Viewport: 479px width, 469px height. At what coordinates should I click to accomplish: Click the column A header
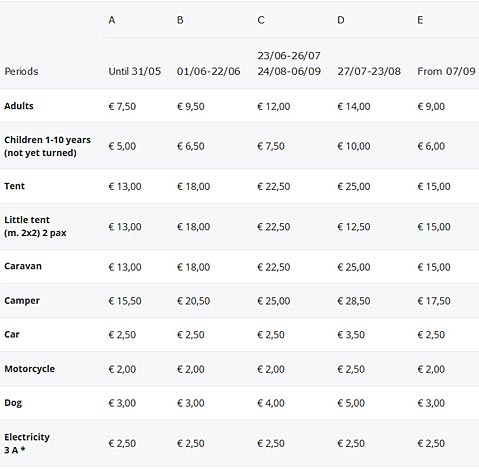pyautogui.click(x=112, y=20)
